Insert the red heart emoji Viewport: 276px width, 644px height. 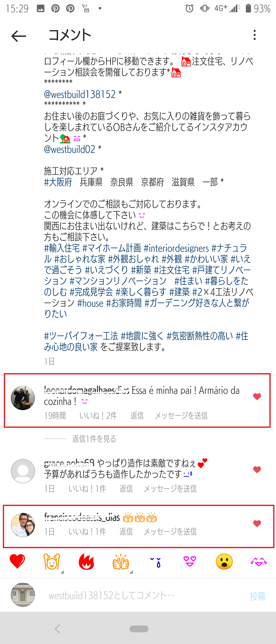17,561
